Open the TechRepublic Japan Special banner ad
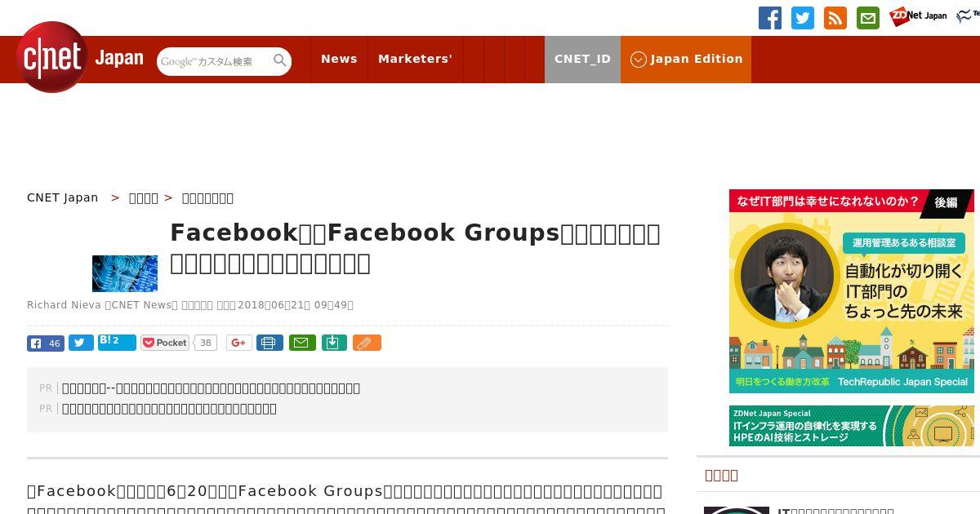 point(852,291)
